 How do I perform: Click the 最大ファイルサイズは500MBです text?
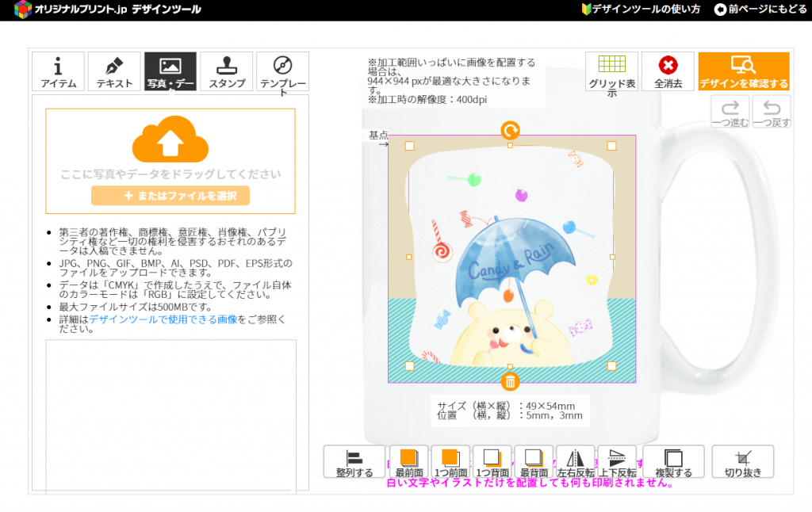(136, 307)
